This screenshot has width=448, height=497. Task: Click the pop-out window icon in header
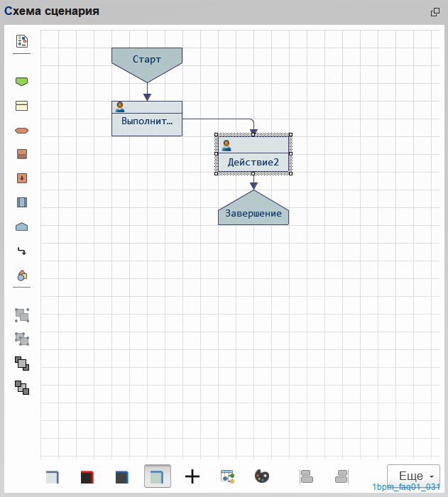435,12
